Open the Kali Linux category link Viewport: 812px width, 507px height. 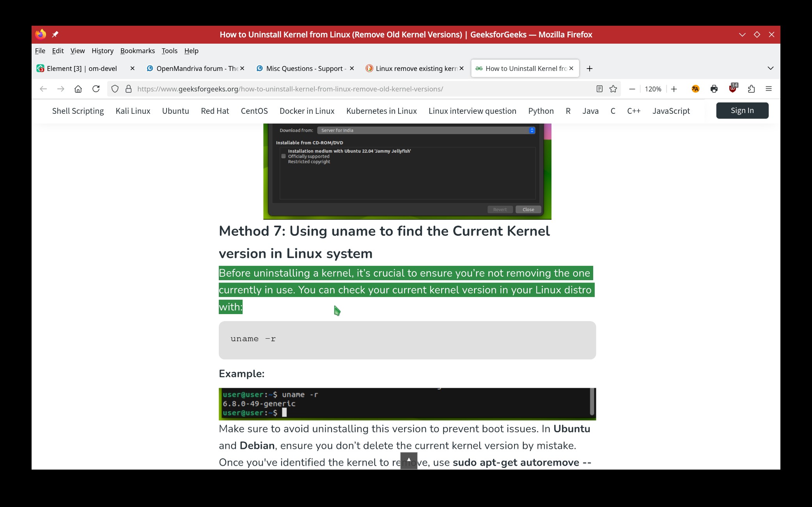(x=133, y=111)
